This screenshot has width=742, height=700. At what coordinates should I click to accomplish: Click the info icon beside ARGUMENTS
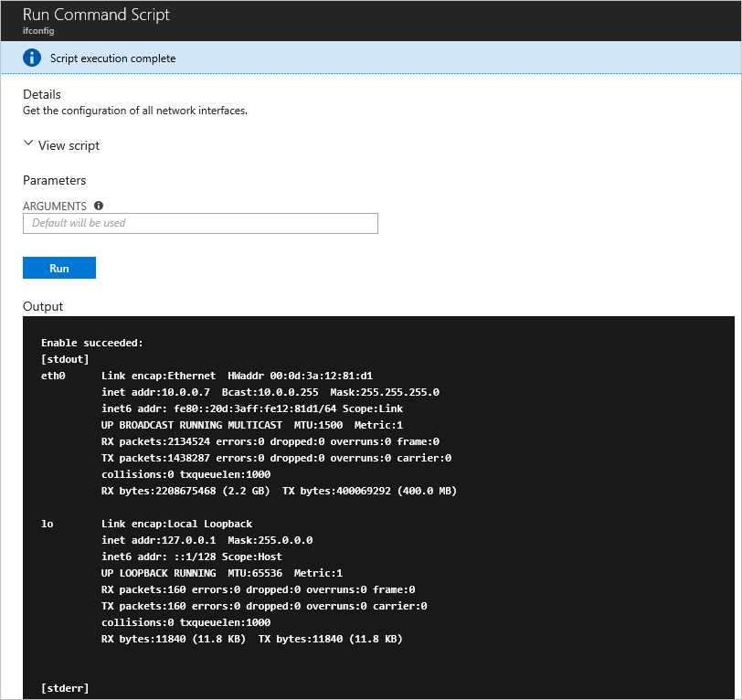(x=98, y=205)
